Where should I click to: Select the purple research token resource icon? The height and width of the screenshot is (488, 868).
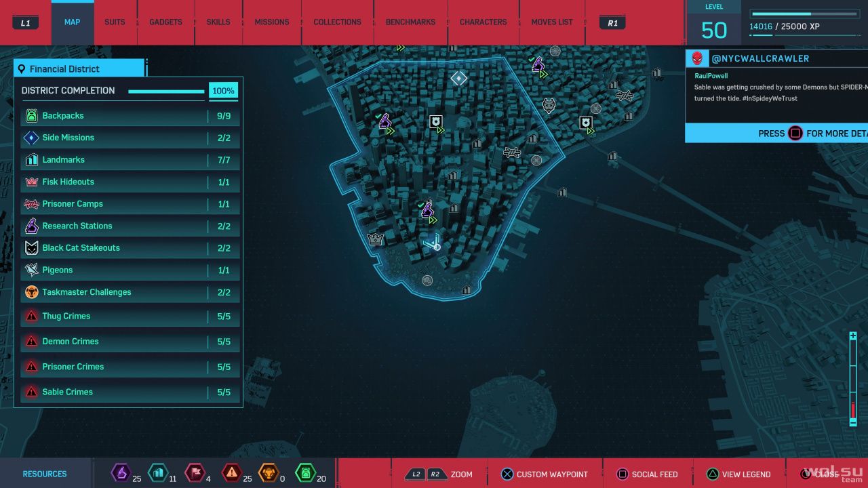click(120, 472)
